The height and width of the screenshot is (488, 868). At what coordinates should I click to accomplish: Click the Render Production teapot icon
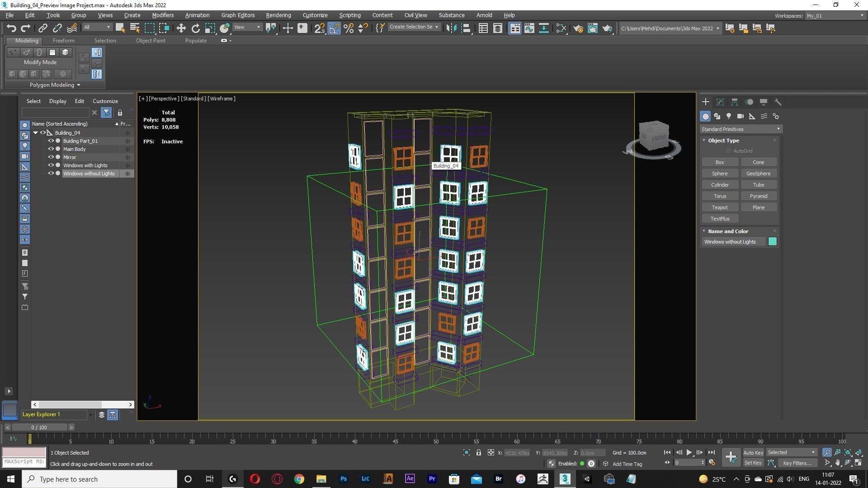point(607,28)
